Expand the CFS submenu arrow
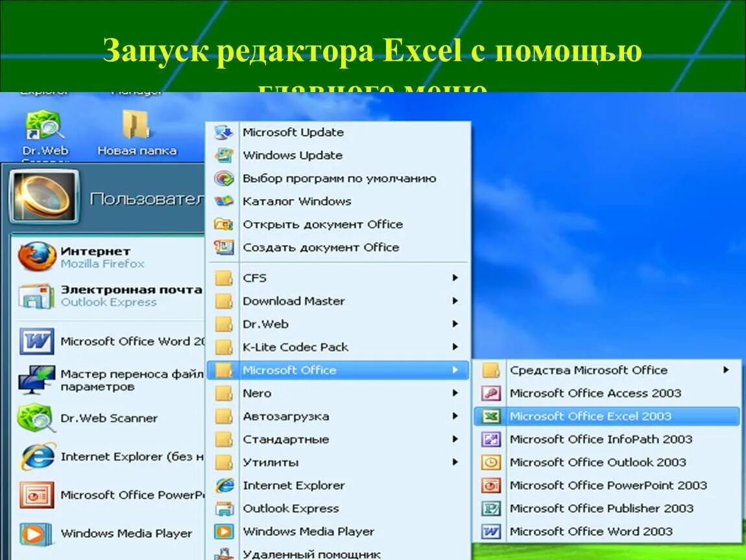Image resolution: width=746 pixels, height=560 pixels. (455, 277)
